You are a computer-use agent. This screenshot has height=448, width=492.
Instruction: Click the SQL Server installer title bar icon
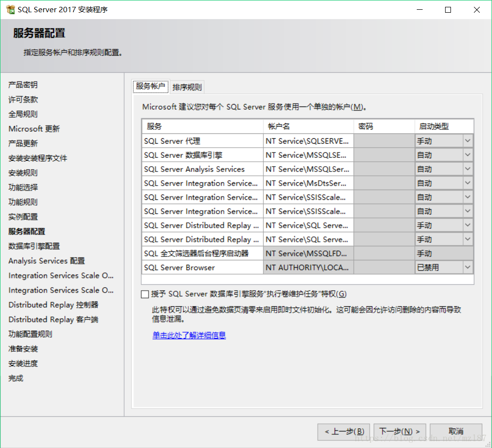(x=10, y=9)
